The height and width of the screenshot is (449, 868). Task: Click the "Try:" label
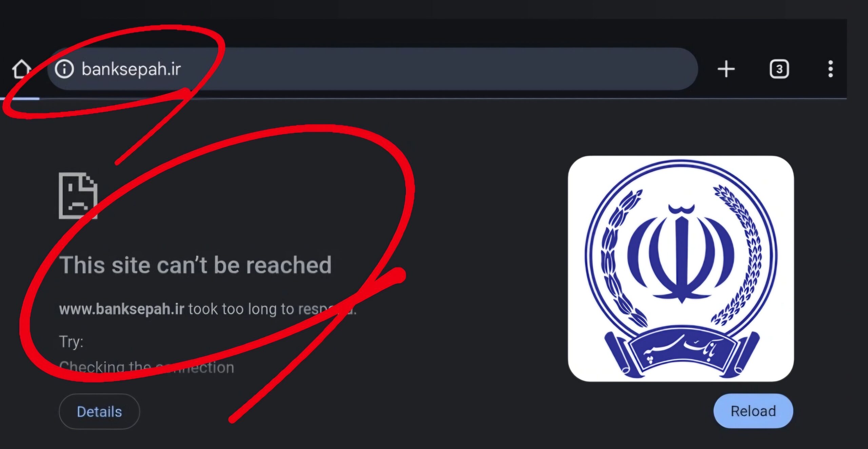tap(71, 342)
